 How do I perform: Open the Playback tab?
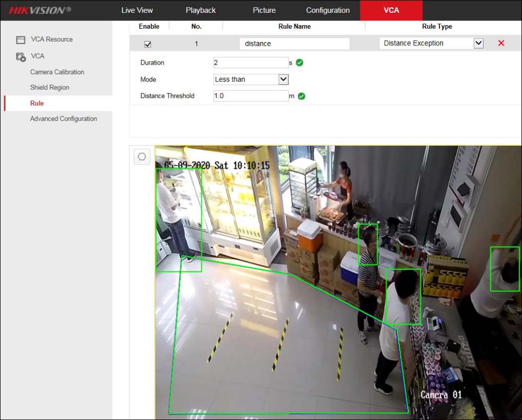tap(200, 10)
